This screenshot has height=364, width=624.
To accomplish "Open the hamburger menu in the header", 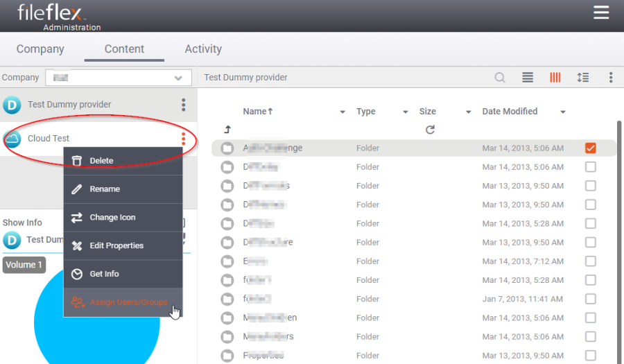I will click(x=601, y=12).
